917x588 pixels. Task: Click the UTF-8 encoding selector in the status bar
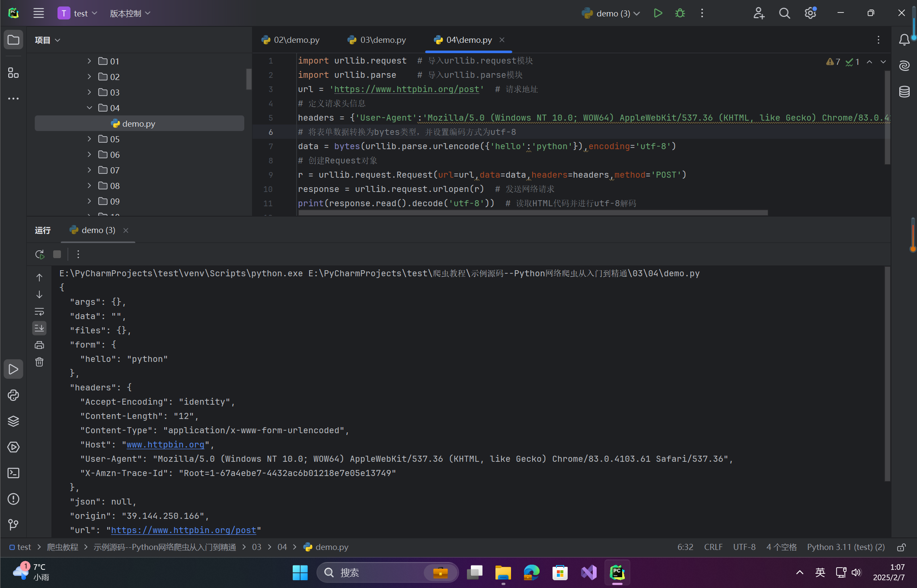tap(744, 547)
